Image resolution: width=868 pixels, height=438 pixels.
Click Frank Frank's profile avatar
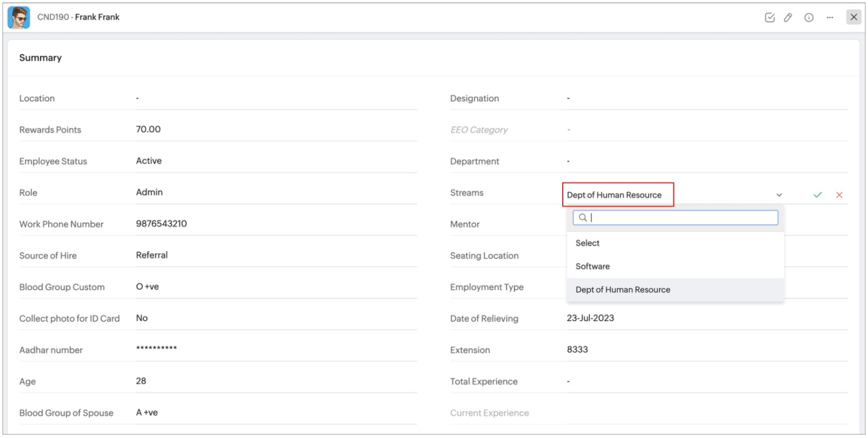tap(19, 18)
